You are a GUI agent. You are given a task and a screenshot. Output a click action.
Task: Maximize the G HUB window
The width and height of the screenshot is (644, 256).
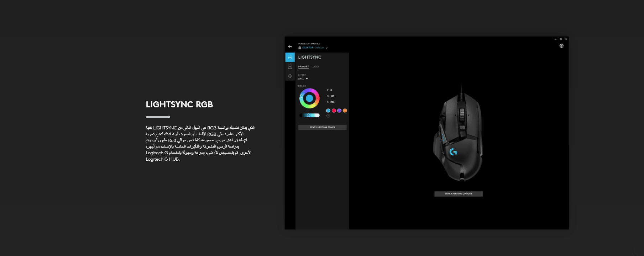point(561,39)
